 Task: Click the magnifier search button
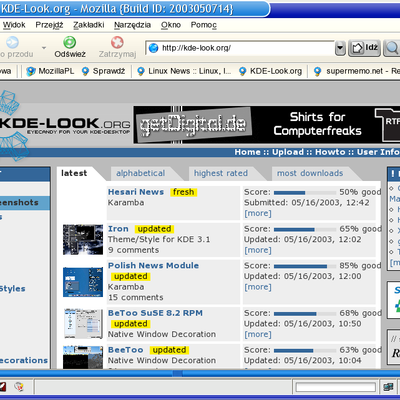391,48
